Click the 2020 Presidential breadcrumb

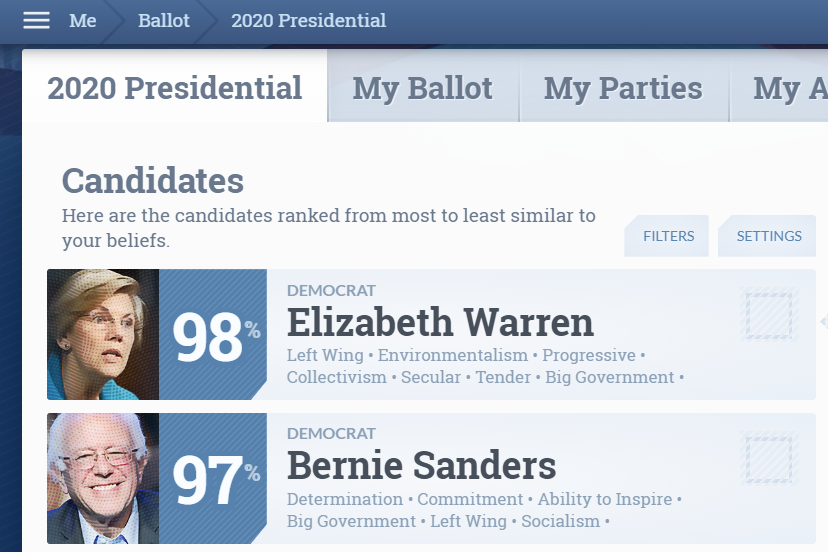coord(308,21)
